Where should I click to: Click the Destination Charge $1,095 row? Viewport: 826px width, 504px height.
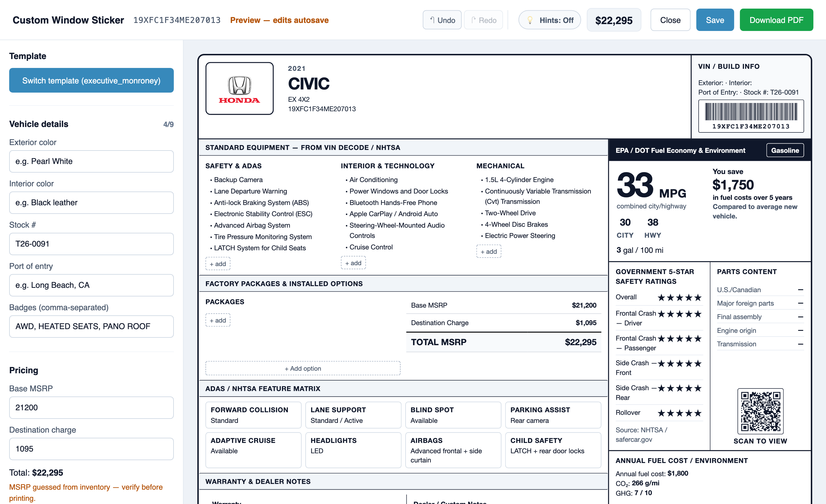point(504,323)
